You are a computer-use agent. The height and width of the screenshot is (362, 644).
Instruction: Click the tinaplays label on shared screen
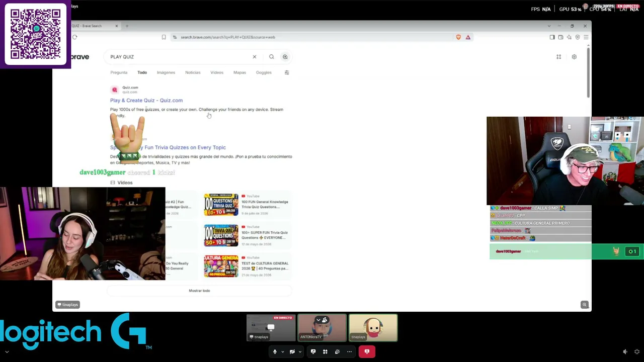[67, 305]
